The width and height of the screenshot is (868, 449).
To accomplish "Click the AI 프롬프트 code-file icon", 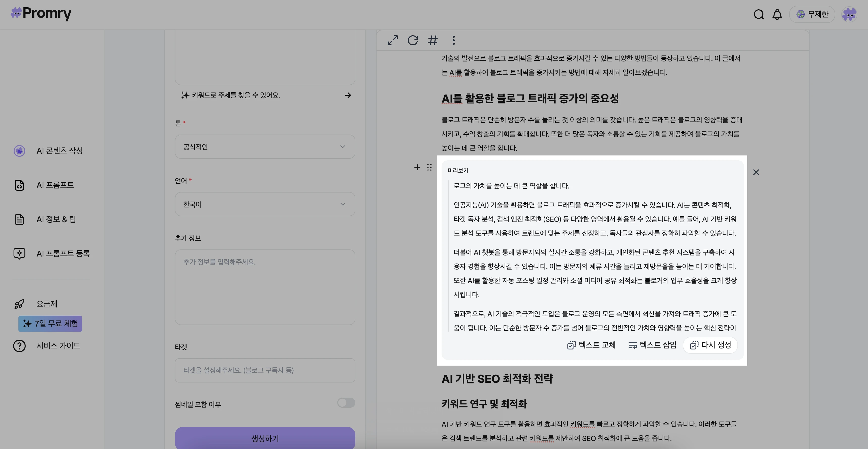I will point(19,185).
